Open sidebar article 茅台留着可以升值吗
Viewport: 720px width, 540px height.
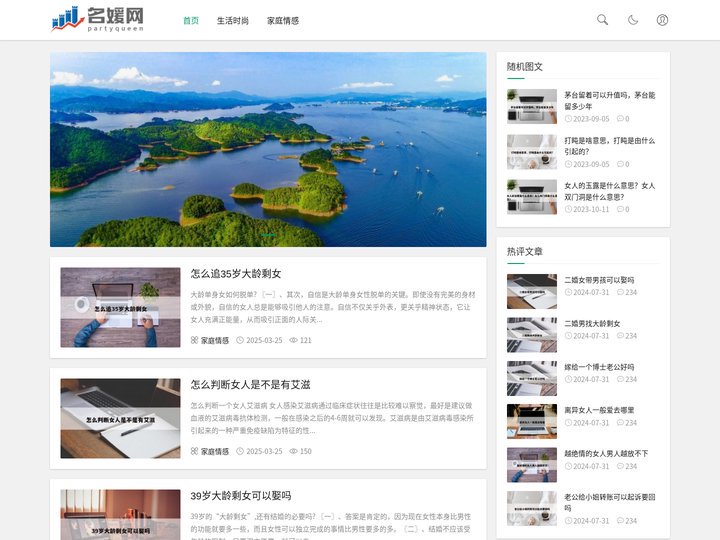[609, 101]
